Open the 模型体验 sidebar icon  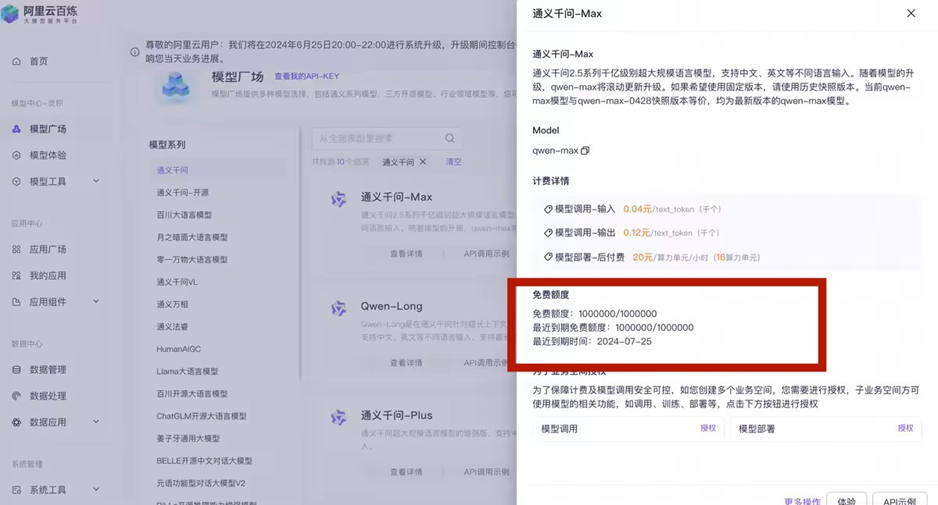point(16,155)
